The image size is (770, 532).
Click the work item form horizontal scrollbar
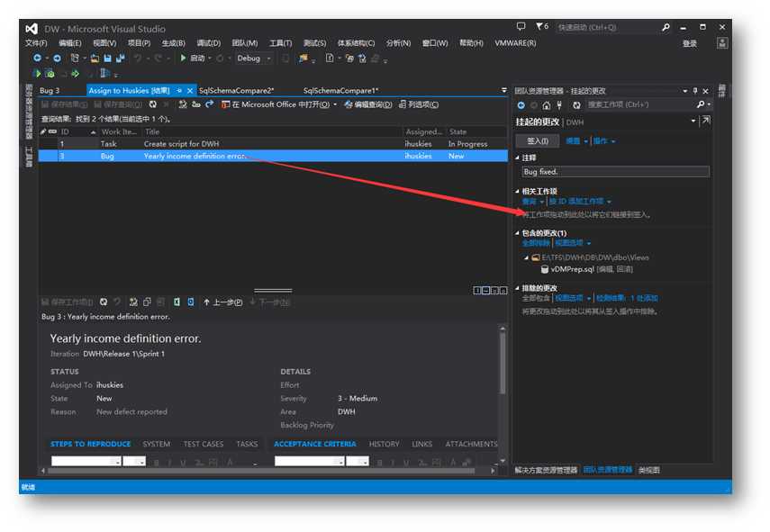(261, 471)
